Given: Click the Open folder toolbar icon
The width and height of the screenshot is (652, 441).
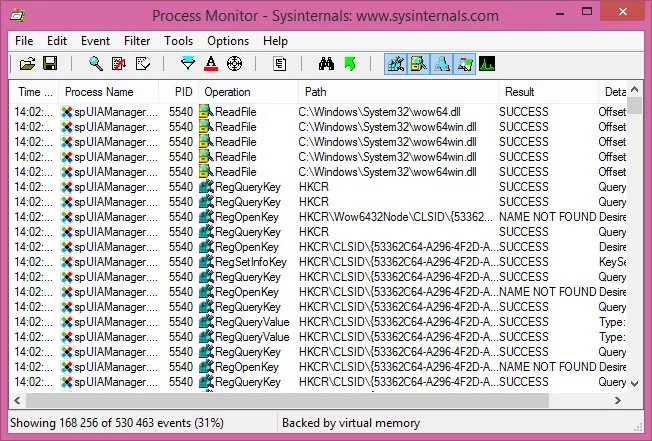Looking at the screenshot, I should click(x=27, y=64).
